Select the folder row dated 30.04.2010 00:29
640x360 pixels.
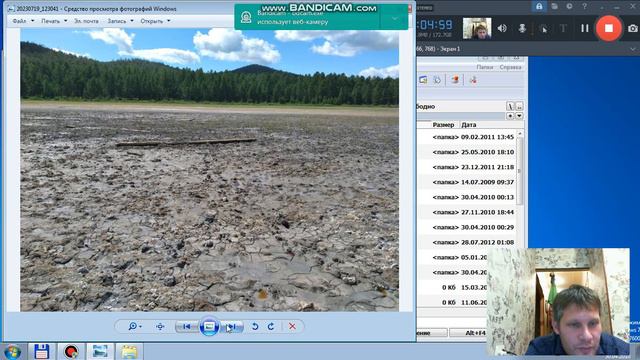[x=467, y=227]
